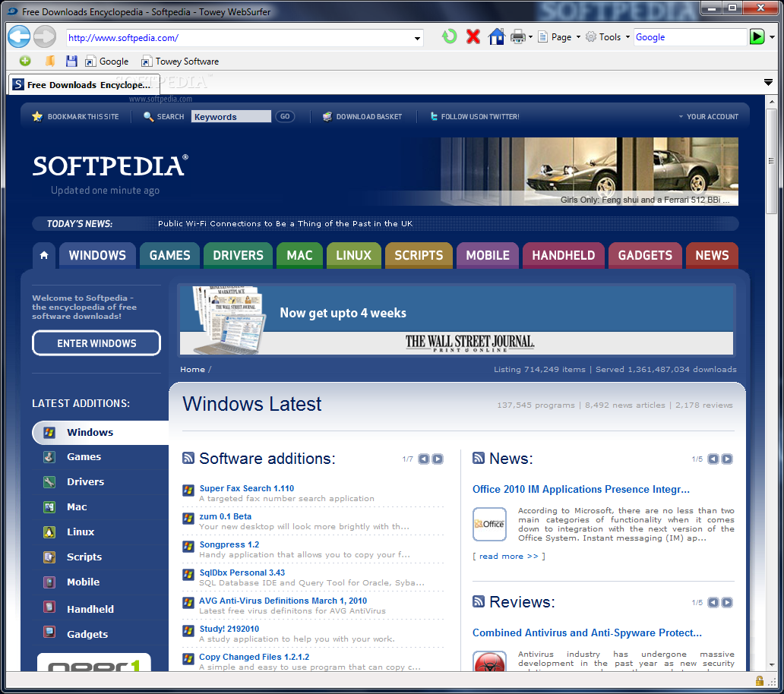
Task: Click the browser Back arrow button
Action: [19, 36]
